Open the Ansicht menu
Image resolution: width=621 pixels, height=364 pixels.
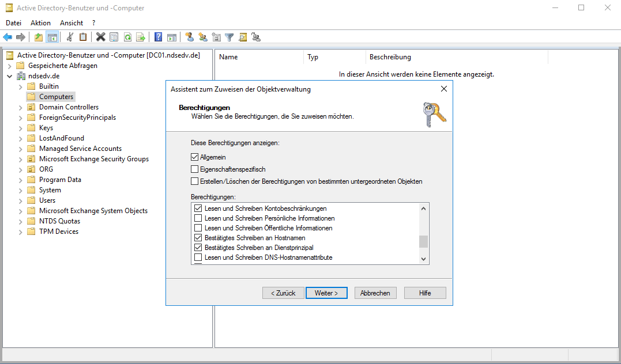pos(71,23)
